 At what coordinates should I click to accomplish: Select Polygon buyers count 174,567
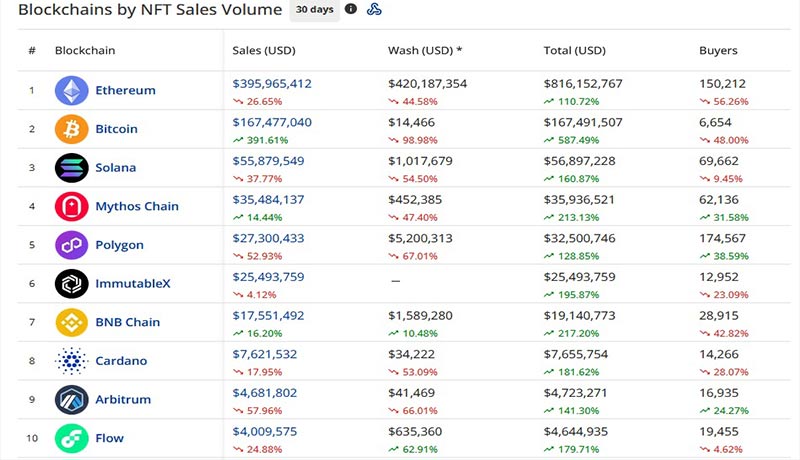(722, 238)
